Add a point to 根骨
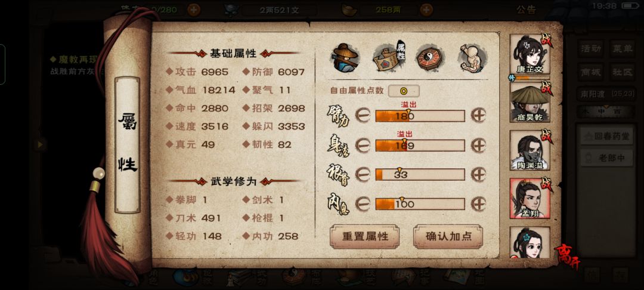The image size is (644, 290). click(x=478, y=175)
